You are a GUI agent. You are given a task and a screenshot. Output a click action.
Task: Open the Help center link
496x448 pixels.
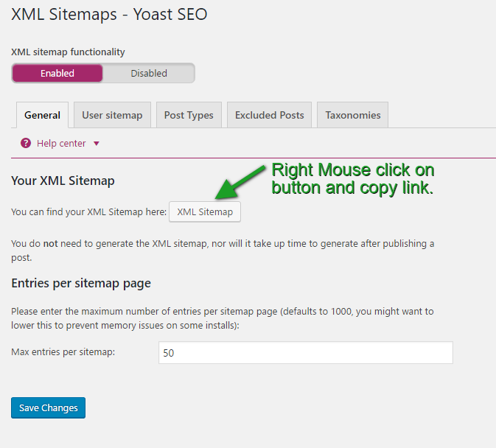pyautogui.click(x=61, y=144)
